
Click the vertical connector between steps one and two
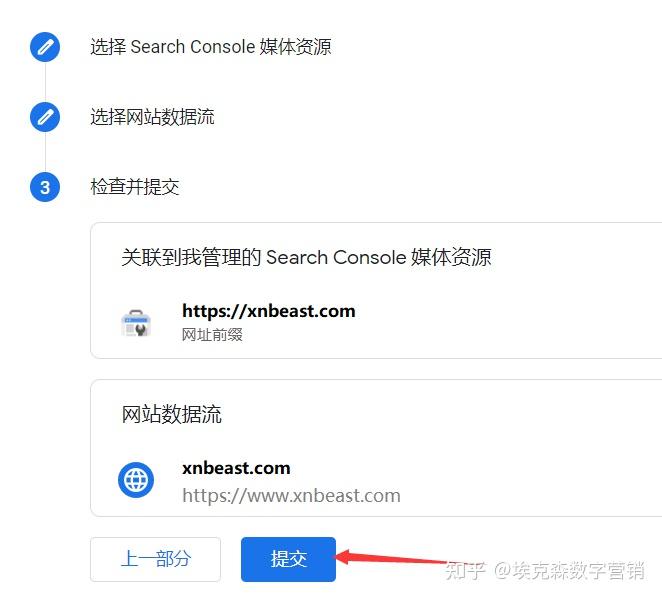tap(45, 82)
